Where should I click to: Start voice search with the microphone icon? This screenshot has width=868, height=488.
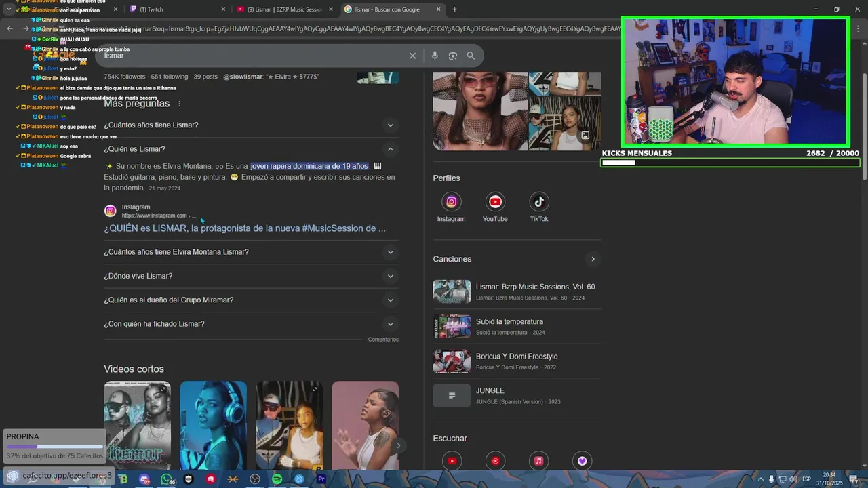tap(435, 56)
